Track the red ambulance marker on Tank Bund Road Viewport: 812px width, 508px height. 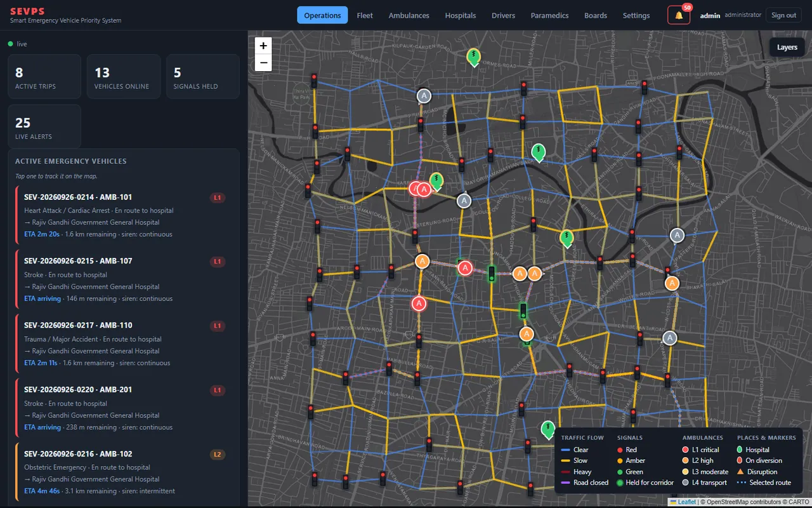coord(465,268)
